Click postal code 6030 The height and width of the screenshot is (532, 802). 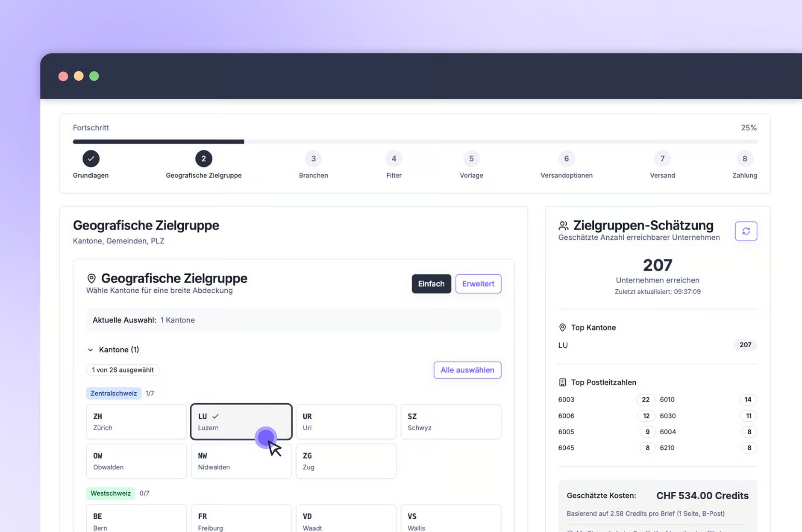668,416
